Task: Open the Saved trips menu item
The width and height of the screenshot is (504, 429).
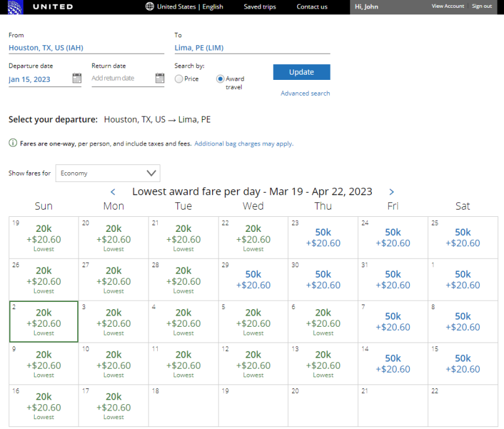Action: [260, 7]
